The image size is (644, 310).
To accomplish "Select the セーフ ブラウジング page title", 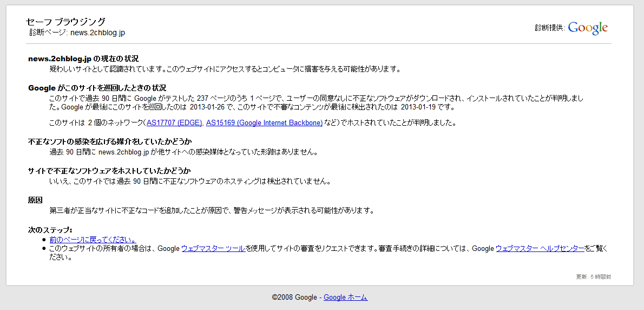I will pos(65,22).
